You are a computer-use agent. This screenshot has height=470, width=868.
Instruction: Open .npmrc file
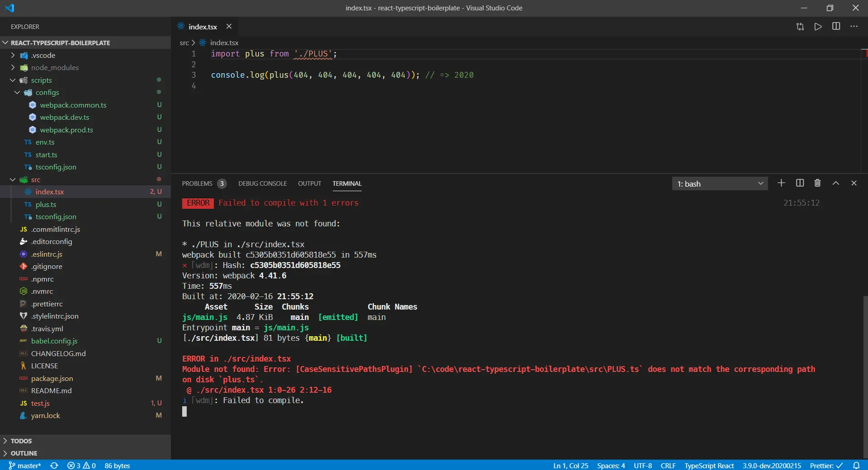coord(85,279)
